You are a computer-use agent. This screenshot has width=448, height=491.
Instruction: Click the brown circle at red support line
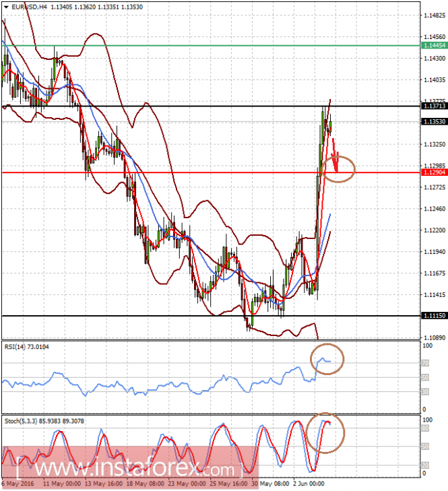(x=338, y=169)
